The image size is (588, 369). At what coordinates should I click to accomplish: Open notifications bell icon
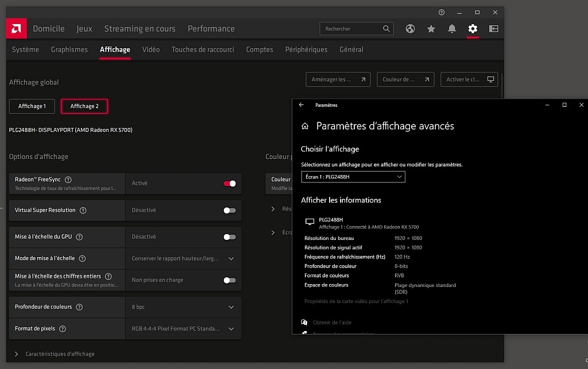pyautogui.click(x=452, y=29)
